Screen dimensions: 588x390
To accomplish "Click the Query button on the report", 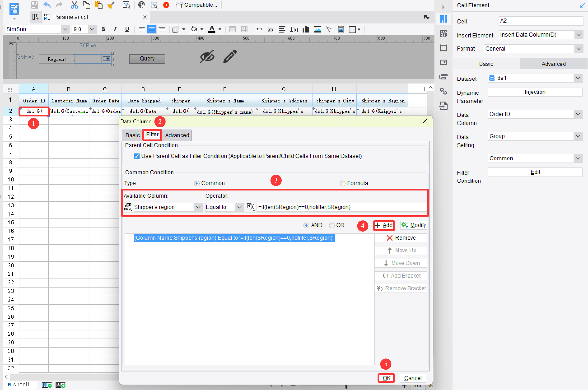I will coord(147,59).
